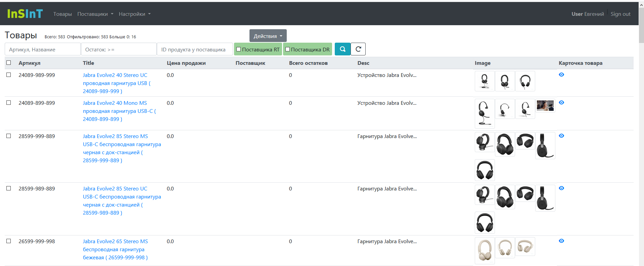Image resolution: width=644 pixels, height=266 pixels.
Task: Open product card eye icon for 24089-989-999
Action: click(561, 75)
